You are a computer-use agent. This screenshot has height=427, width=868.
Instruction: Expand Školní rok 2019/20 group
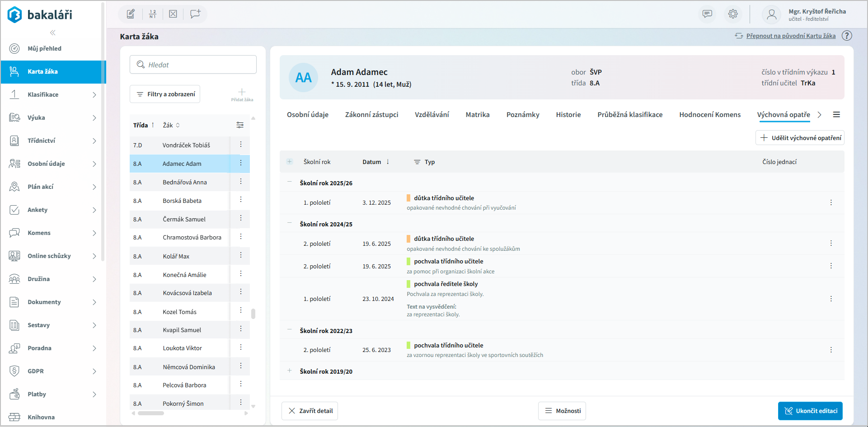[x=290, y=371]
